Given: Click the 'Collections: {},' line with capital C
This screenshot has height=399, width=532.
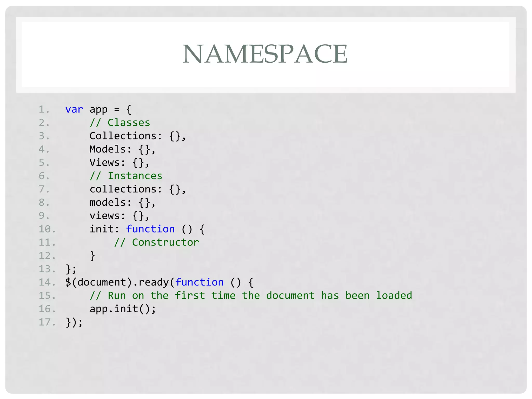Looking at the screenshot, I should click(138, 136).
